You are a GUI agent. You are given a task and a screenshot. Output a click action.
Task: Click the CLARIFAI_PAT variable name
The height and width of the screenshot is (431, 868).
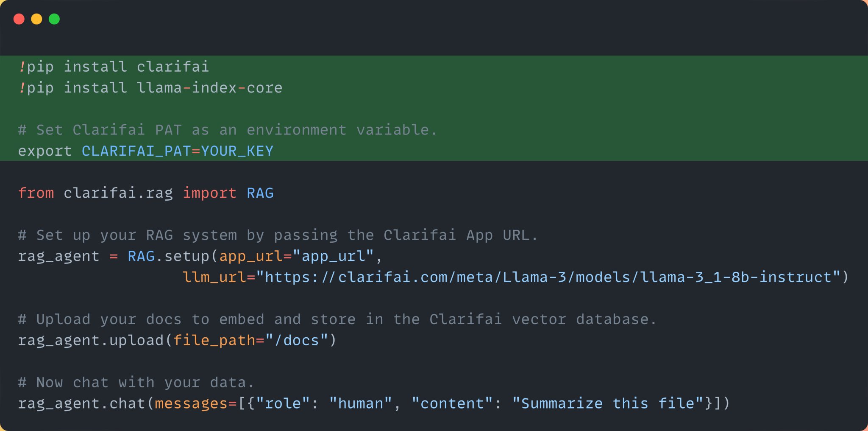click(136, 151)
